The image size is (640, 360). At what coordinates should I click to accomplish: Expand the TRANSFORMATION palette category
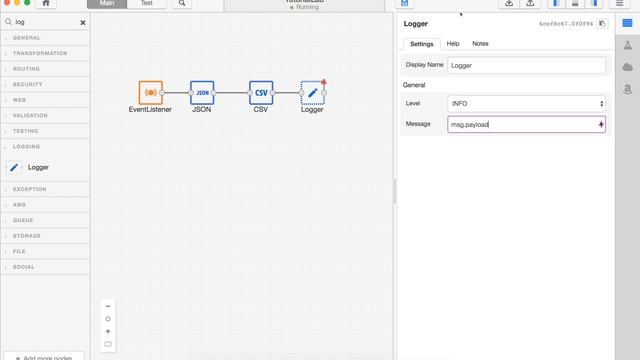pyautogui.click(x=45, y=53)
